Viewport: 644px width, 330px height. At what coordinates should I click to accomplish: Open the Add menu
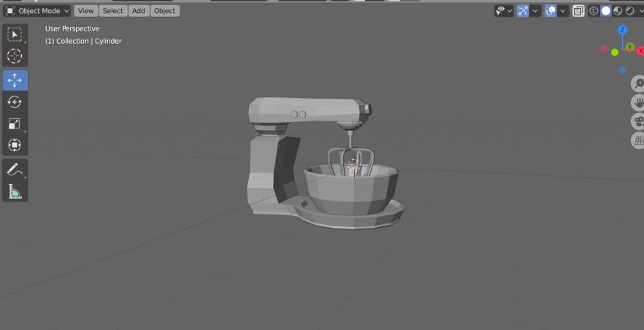[x=139, y=11]
